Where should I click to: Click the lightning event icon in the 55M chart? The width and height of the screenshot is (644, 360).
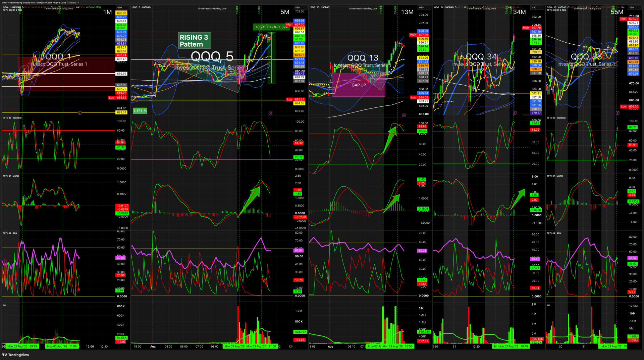coord(618,113)
